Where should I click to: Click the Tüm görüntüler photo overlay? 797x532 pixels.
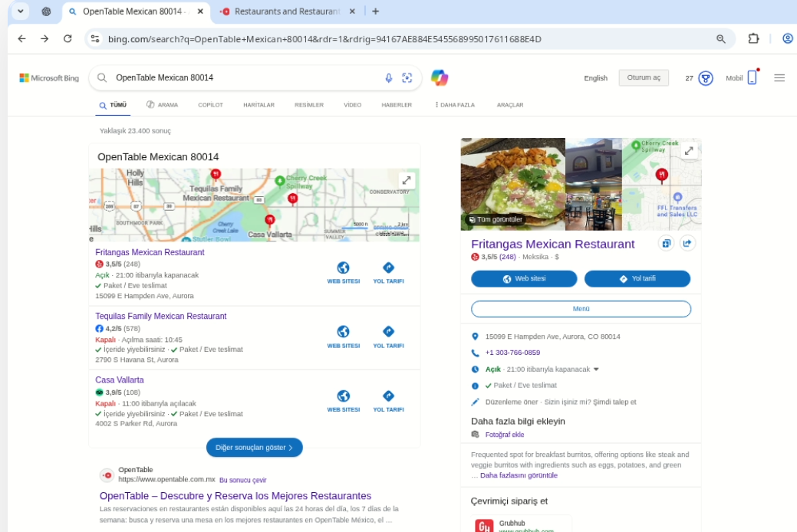496,219
